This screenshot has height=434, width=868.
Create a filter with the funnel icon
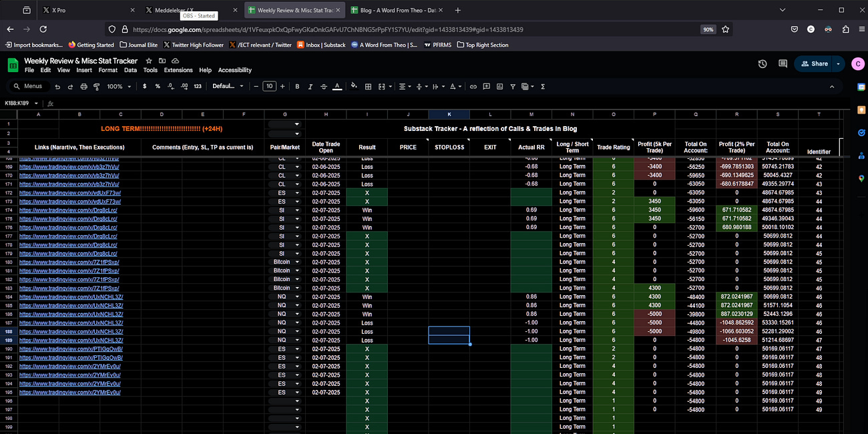pyautogui.click(x=513, y=86)
